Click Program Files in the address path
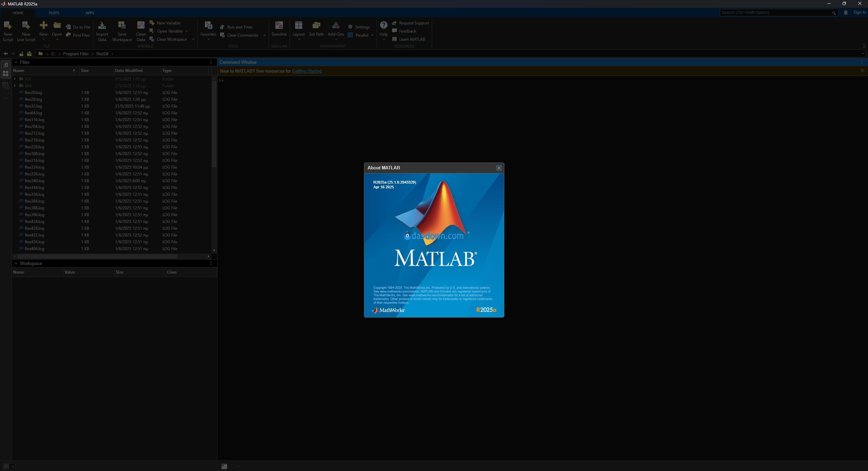The image size is (868, 471). [x=76, y=54]
